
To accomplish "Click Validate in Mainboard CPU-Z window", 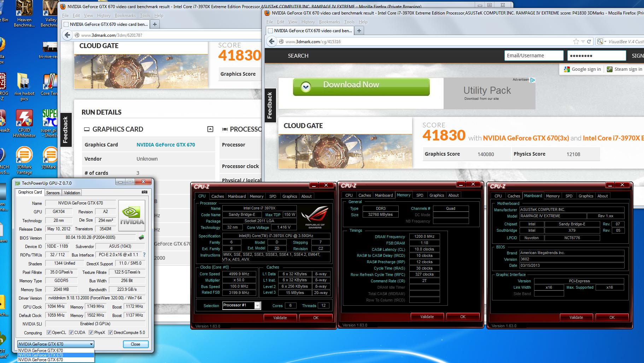I will point(576,317).
